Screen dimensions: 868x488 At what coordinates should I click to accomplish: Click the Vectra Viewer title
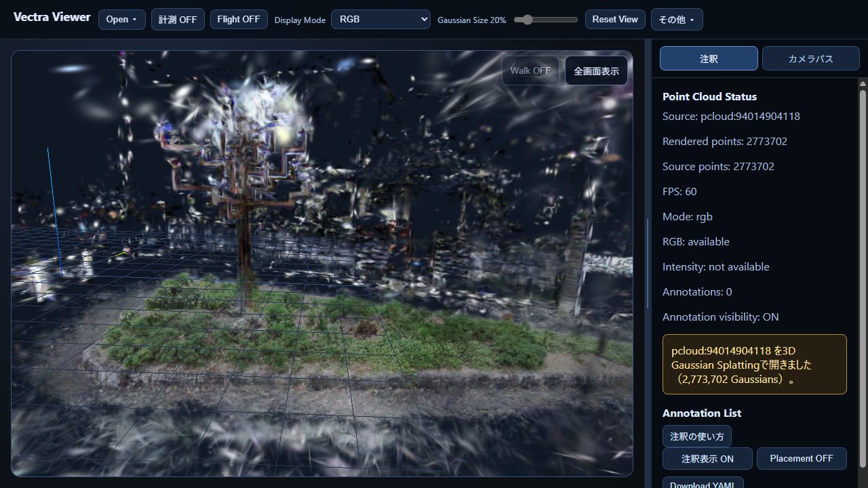point(52,17)
